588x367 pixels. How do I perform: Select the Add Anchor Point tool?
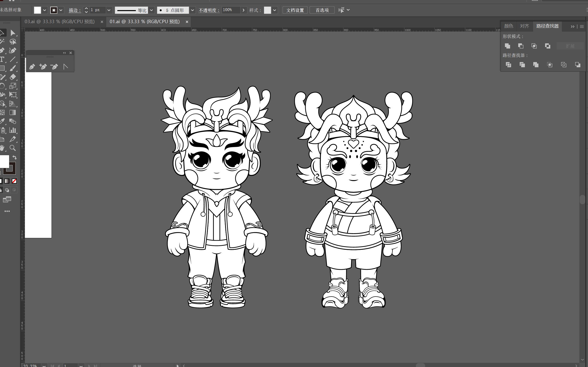43,67
